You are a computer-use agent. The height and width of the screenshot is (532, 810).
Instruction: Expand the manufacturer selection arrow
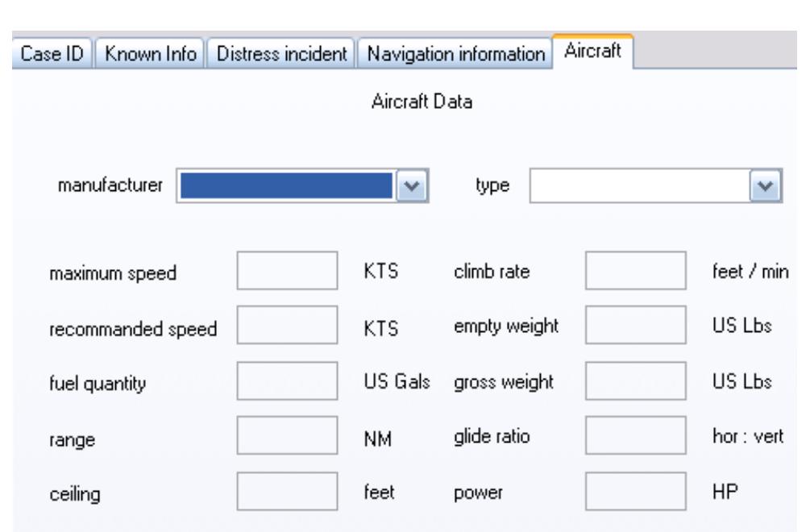tap(413, 184)
